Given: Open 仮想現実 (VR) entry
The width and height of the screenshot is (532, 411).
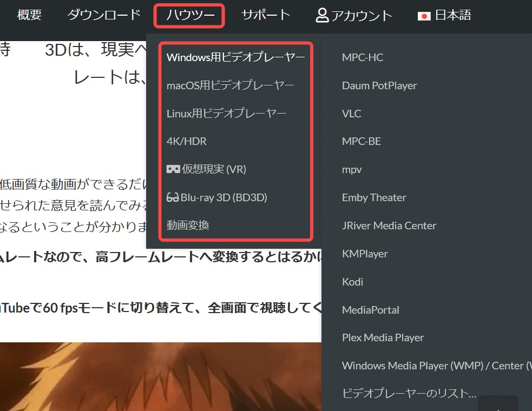Looking at the screenshot, I should tap(214, 169).
